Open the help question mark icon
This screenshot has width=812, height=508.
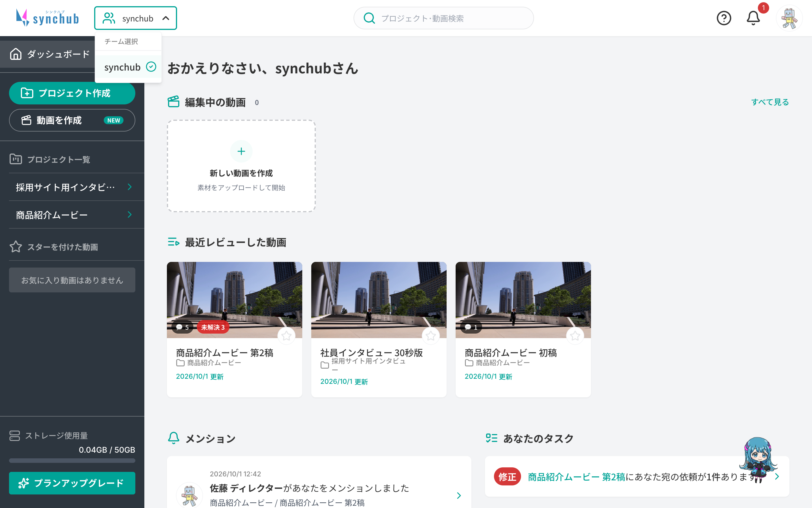(724, 18)
